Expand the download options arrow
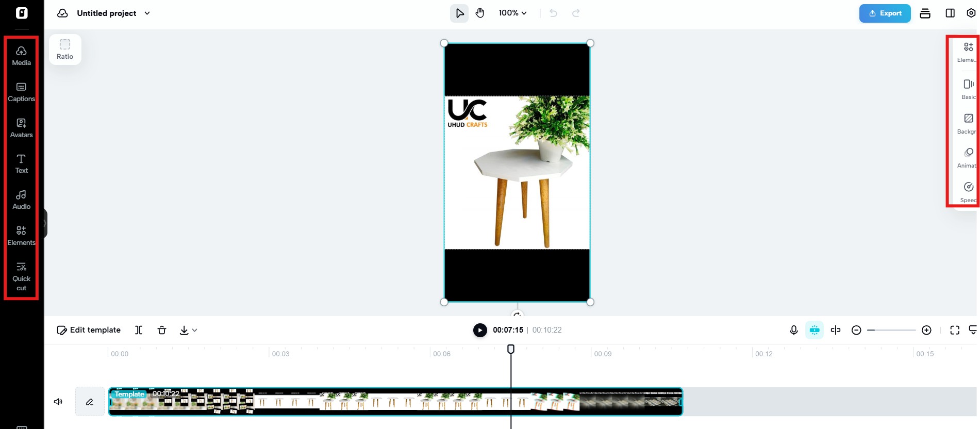This screenshot has height=429, width=980. click(x=194, y=330)
